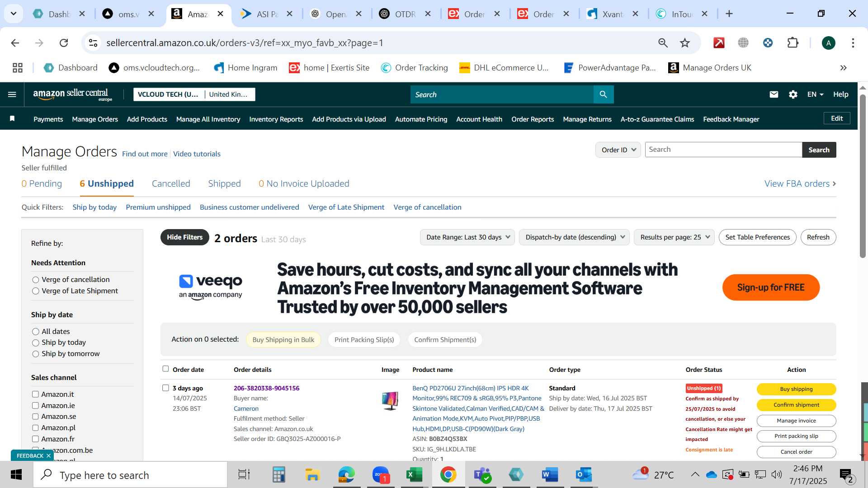
Task: Open order link 206-3820338-9045156
Action: (266, 388)
